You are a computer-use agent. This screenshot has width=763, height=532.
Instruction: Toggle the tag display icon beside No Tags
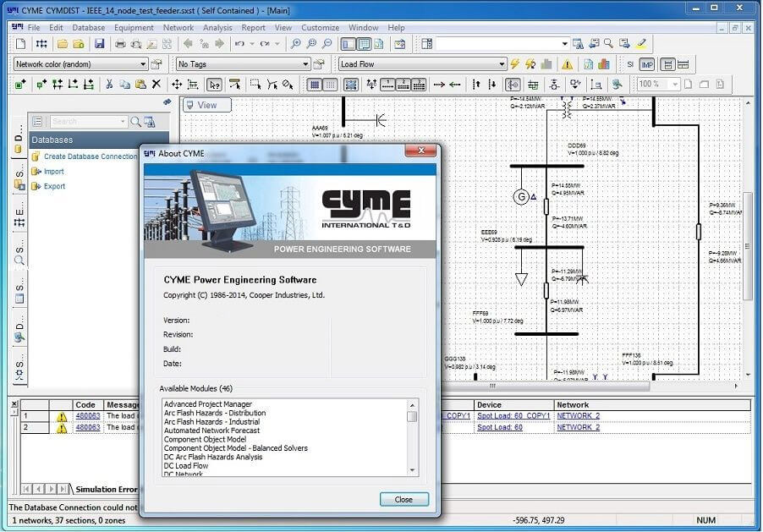(x=320, y=63)
